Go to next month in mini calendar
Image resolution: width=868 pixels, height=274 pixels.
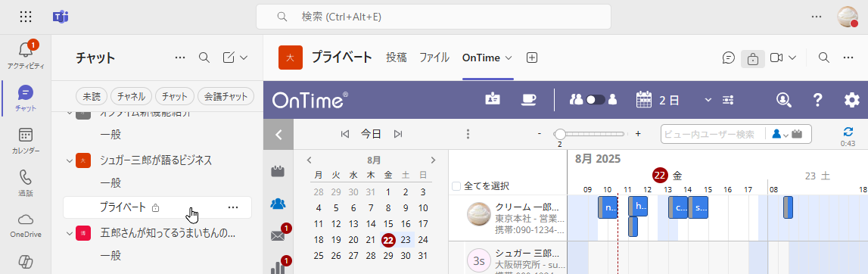(x=433, y=160)
